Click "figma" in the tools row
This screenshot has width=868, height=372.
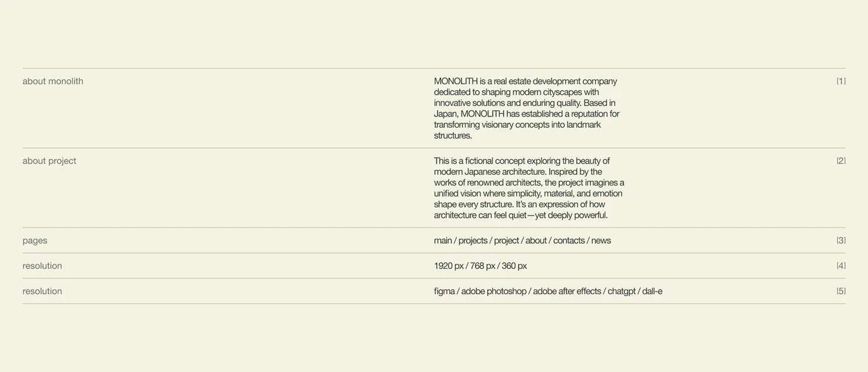tap(445, 291)
